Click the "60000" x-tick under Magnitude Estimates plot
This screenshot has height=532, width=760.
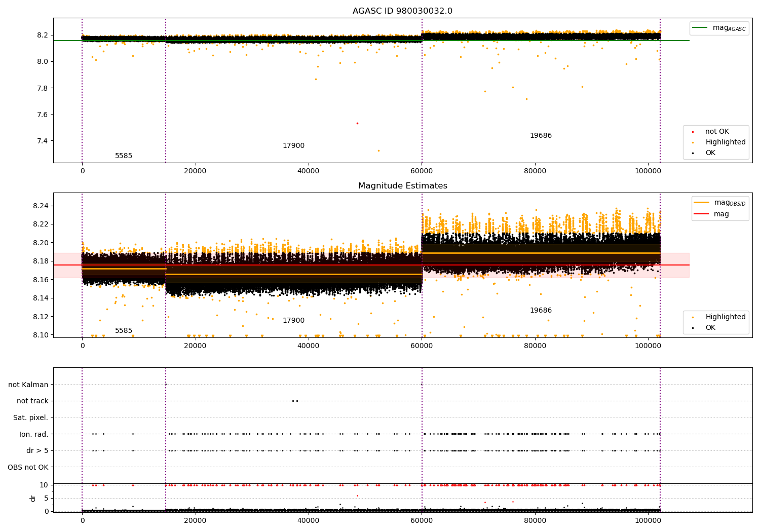[x=422, y=346]
